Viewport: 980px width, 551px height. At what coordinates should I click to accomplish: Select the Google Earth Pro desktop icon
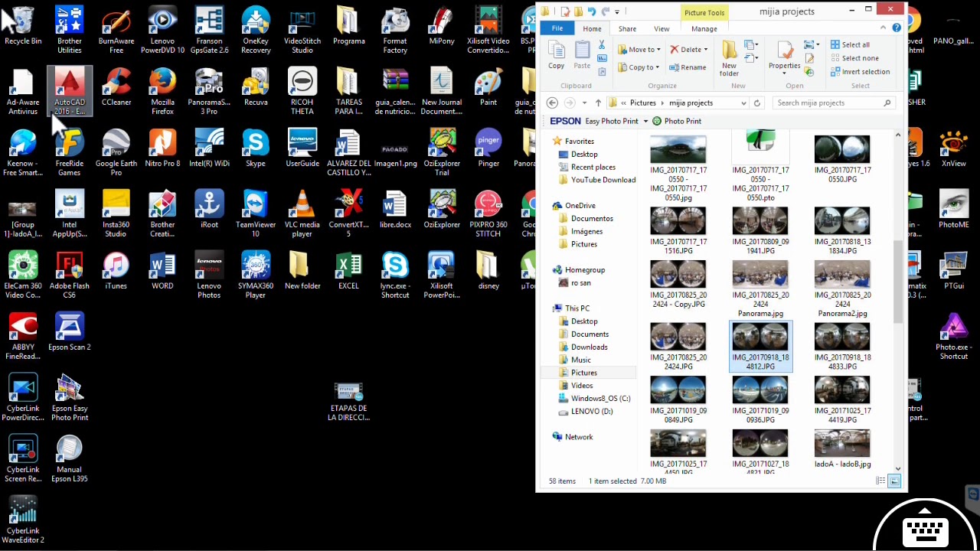pyautogui.click(x=116, y=152)
